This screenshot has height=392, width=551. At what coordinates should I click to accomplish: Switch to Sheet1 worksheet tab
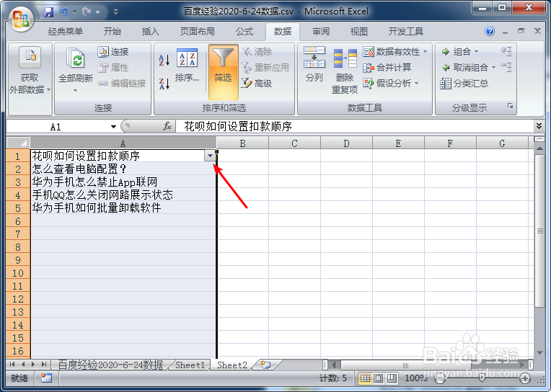coord(190,365)
